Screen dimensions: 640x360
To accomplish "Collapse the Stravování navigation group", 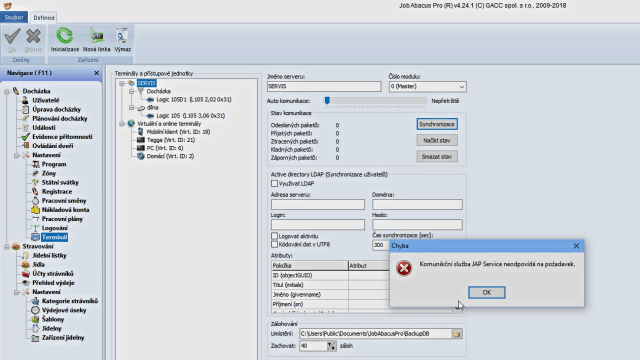I will (7, 247).
